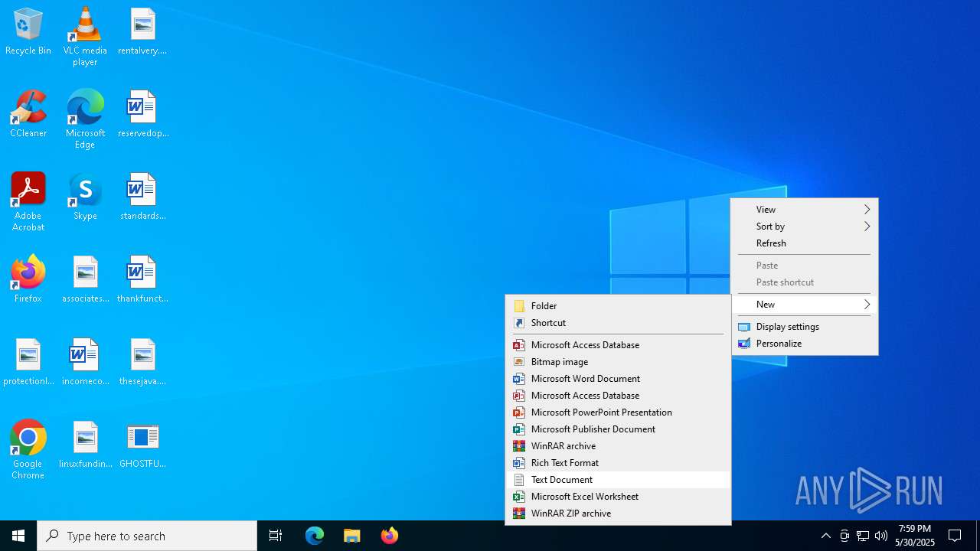Launch Firefox from the taskbar
980x551 pixels.
pos(390,536)
